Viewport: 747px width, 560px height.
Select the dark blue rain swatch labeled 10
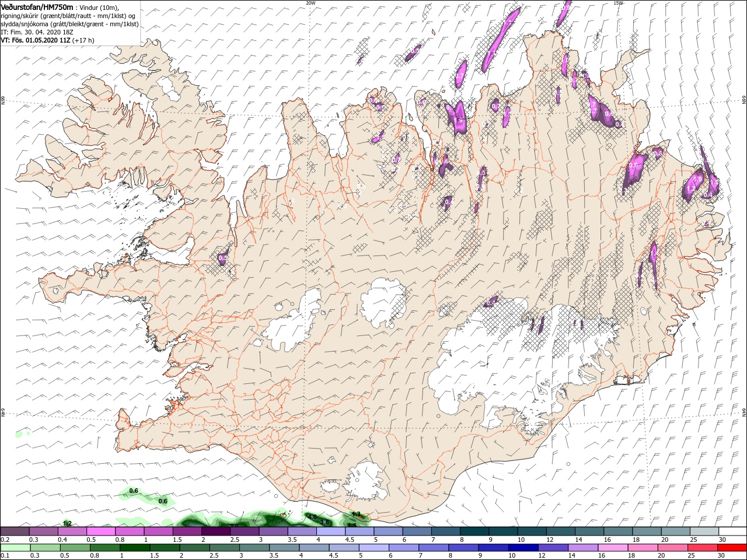pos(522,548)
